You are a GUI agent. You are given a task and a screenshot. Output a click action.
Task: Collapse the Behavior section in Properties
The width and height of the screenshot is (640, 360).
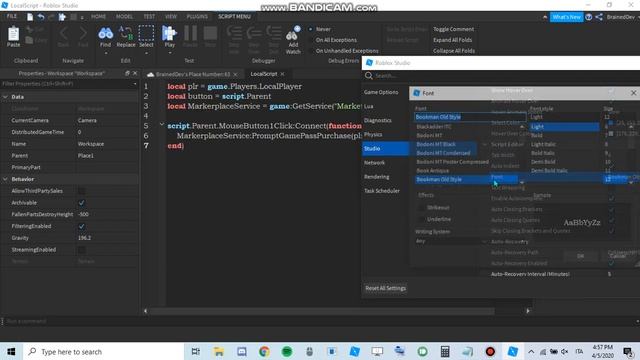(x=5, y=179)
